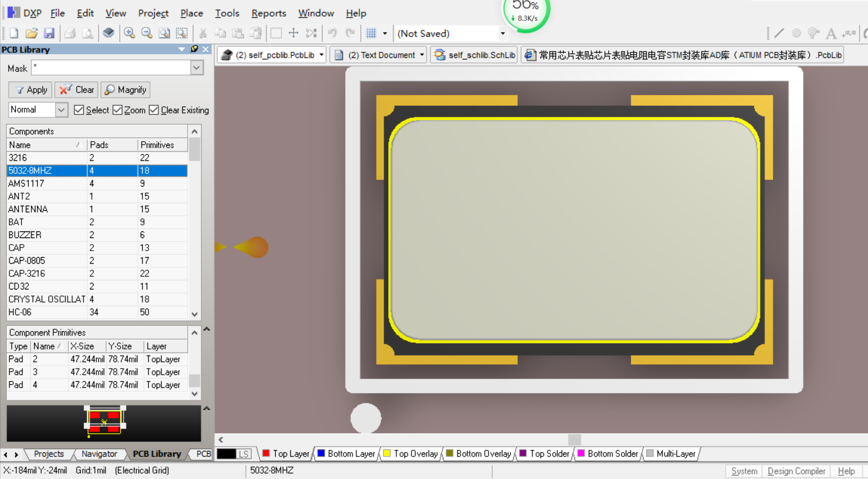
Task: Click the Fit Document zoom icon
Action: pyautogui.click(x=164, y=33)
